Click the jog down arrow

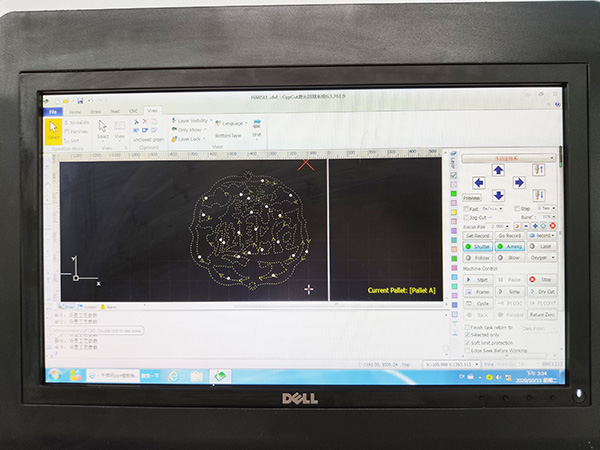click(x=498, y=196)
